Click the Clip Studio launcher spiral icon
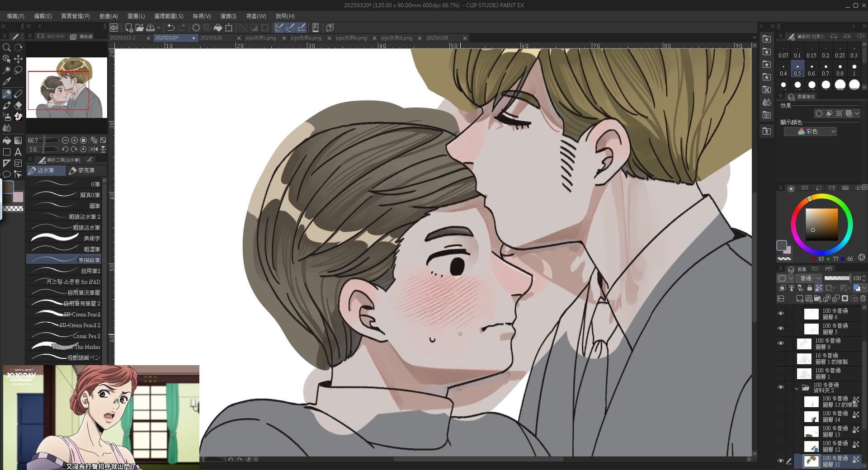 [114, 28]
